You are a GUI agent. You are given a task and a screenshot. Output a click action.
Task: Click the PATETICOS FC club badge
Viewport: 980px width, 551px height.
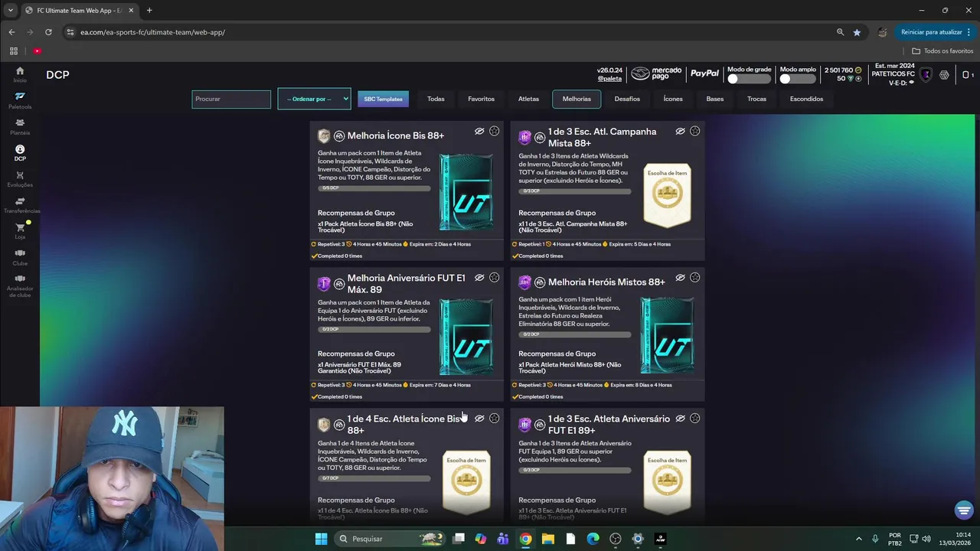pos(926,74)
